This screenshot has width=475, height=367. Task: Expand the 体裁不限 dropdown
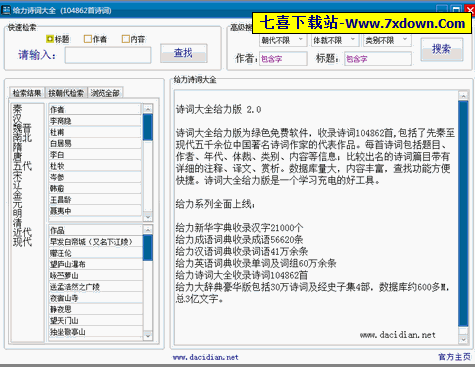click(334, 40)
